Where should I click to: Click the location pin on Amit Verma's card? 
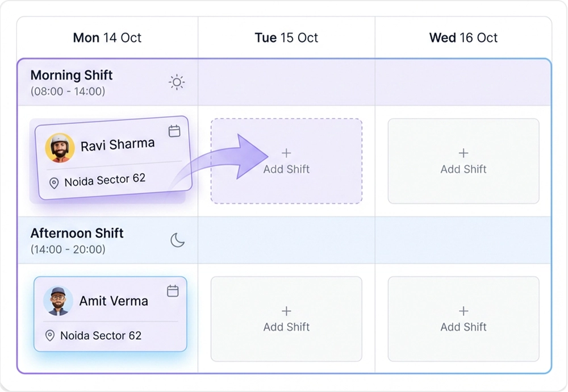tap(50, 336)
